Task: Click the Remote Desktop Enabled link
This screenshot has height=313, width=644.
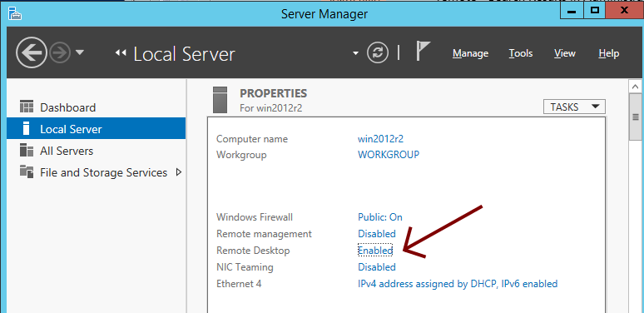Action: [x=375, y=251]
